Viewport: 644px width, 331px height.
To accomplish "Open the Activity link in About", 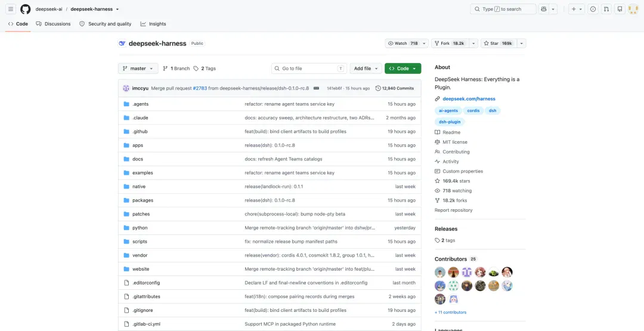I will click(x=447, y=162).
